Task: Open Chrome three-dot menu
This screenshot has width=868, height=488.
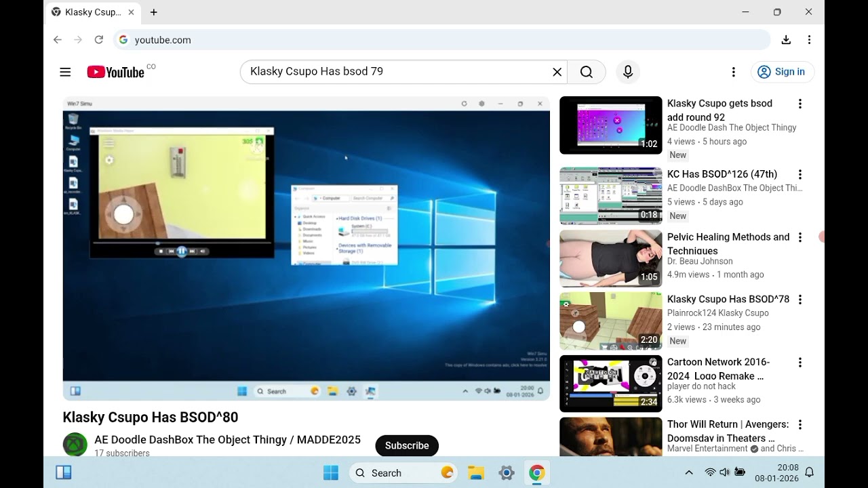Action: (809, 40)
